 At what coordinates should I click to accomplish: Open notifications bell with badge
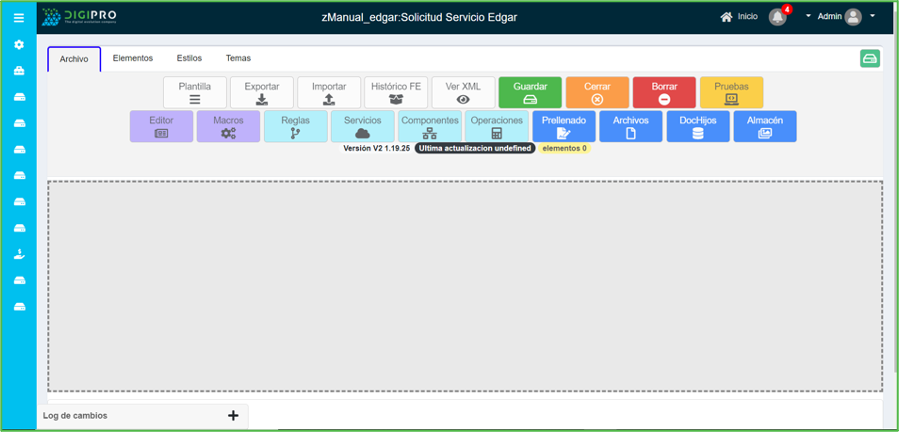click(x=778, y=17)
